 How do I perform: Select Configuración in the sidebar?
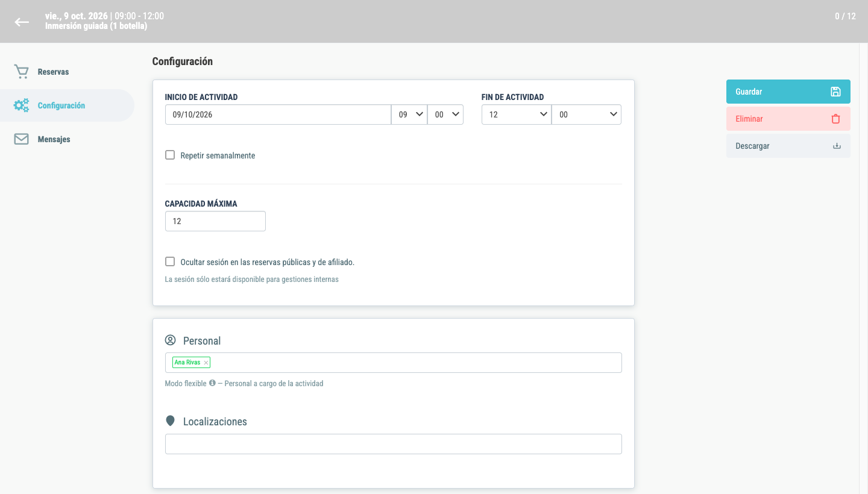click(67, 105)
